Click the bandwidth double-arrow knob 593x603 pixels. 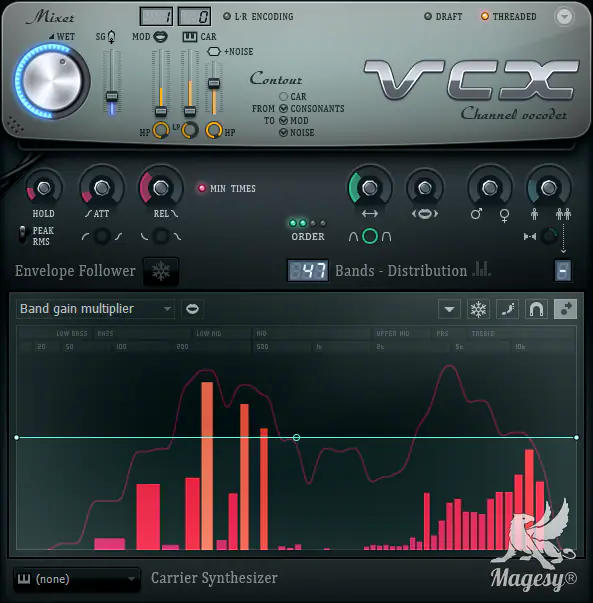(370, 188)
